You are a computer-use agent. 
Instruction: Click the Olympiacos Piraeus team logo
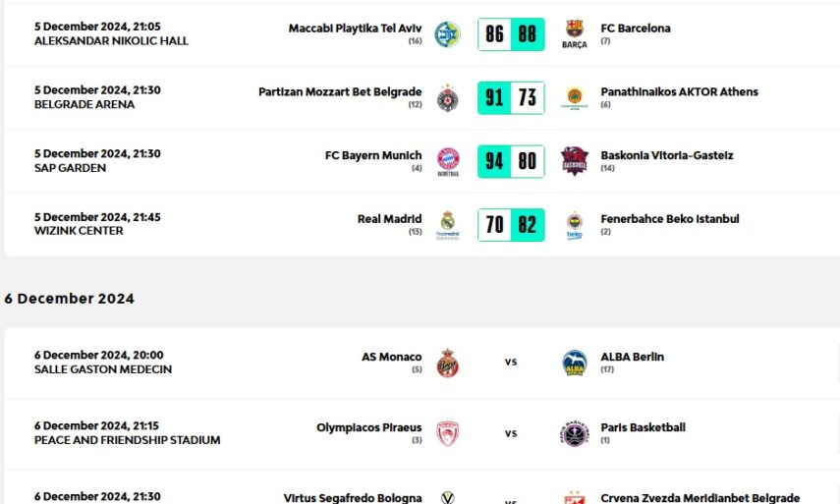pos(447,433)
